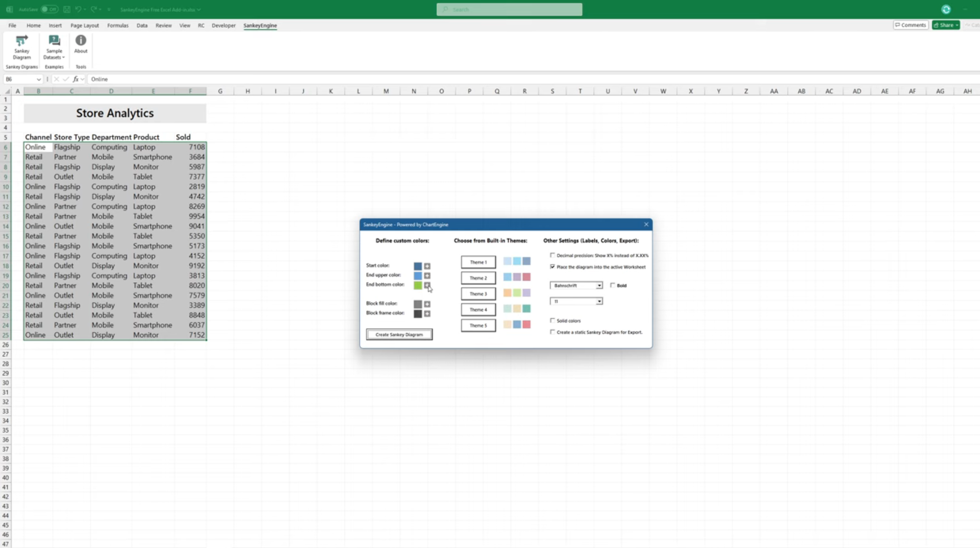Enable the Solid colors checkbox
The width and height of the screenshot is (980, 548).
pyautogui.click(x=553, y=321)
